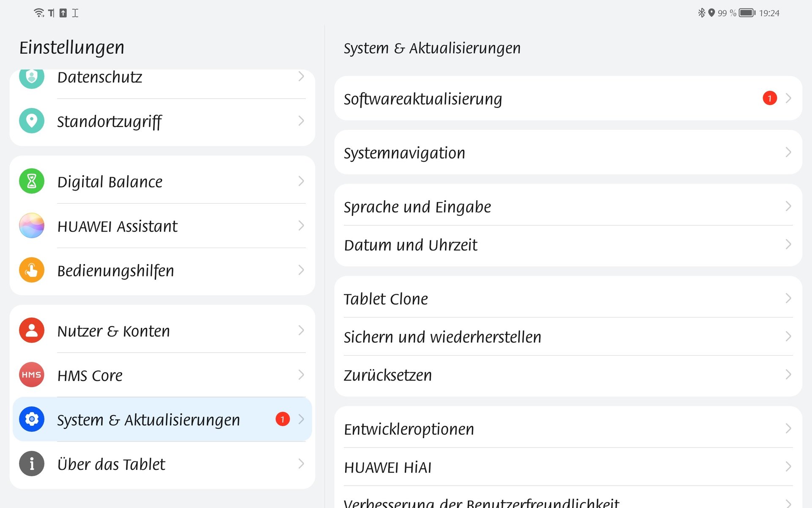
Task: Tap the Über das Tablet info icon
Action: tap(32, 464)
